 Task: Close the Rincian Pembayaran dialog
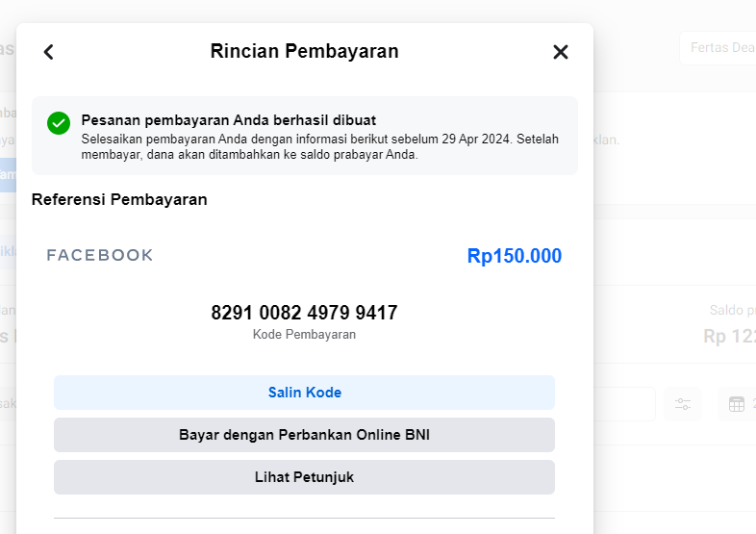pyautogui.click(x=561, y=52)
